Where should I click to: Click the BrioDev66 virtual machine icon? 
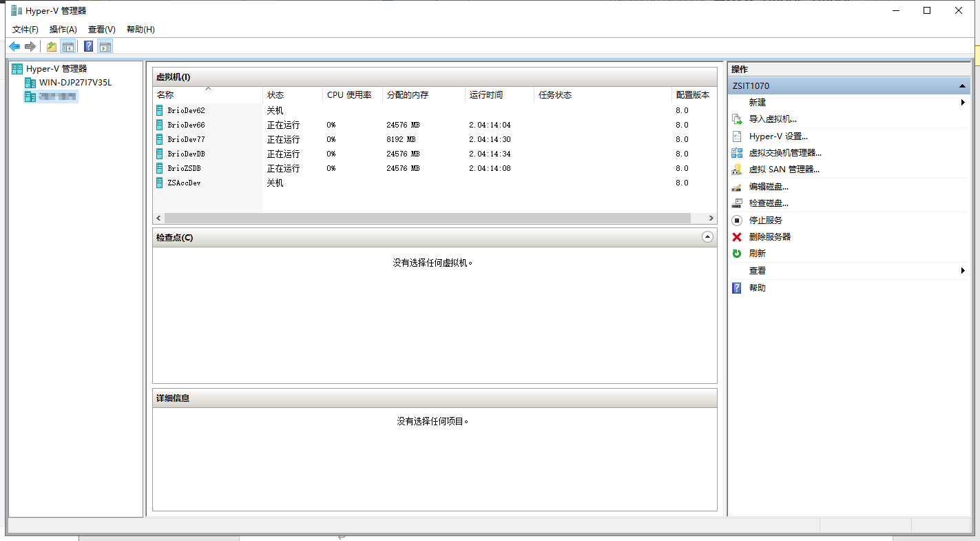(160, 125)
